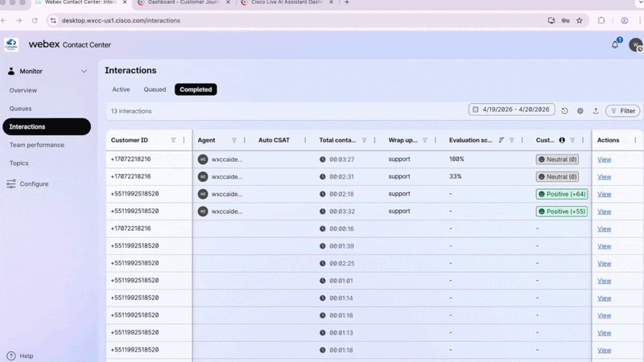This screenshot has height=362, width=644.
Task: Filter the Total contact column
Action: click(x=365, y=140)
